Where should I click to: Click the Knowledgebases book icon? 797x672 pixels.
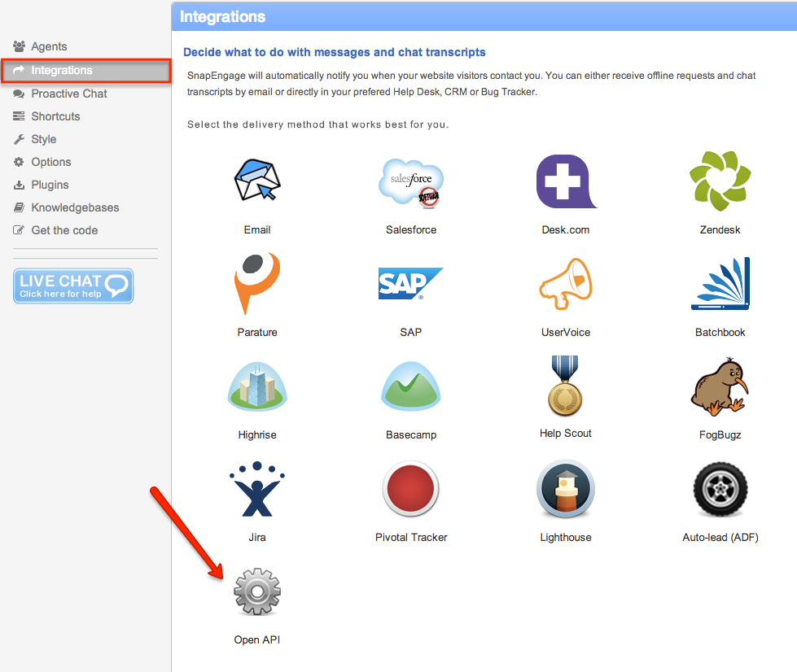coord(19,207)
